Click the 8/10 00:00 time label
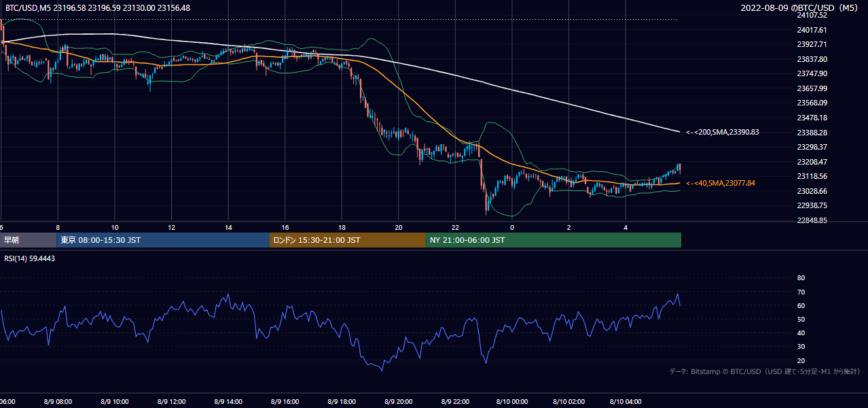This screenshot has width=868, height=408. click(512, 401)
